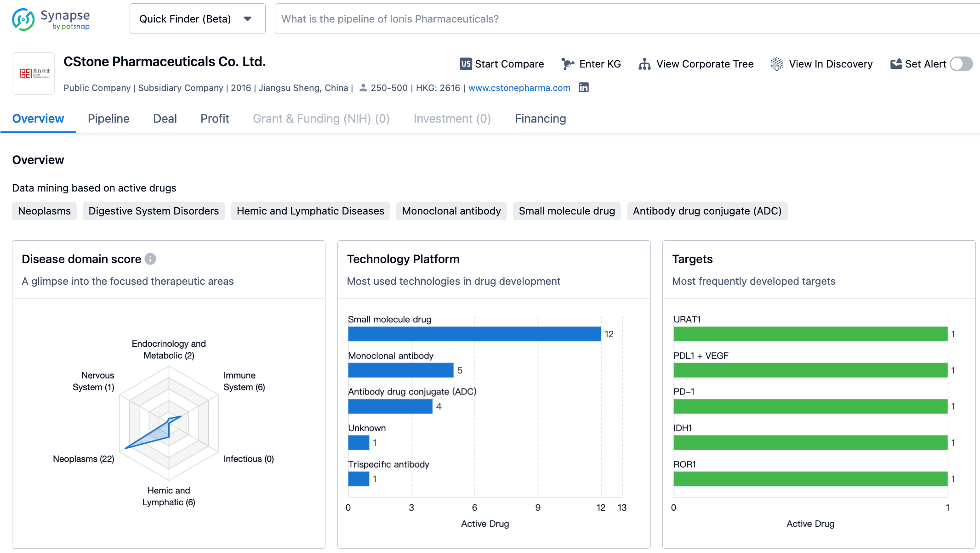Expand the Pipeline tab
The height and width of the screenshot is (553, 980).
tap(108, 118)
